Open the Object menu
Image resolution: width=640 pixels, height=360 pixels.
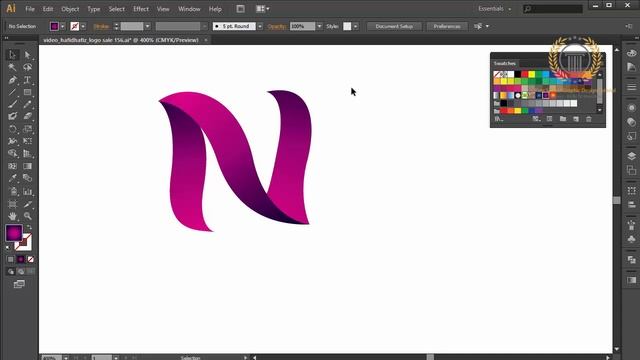coord(70,9)
